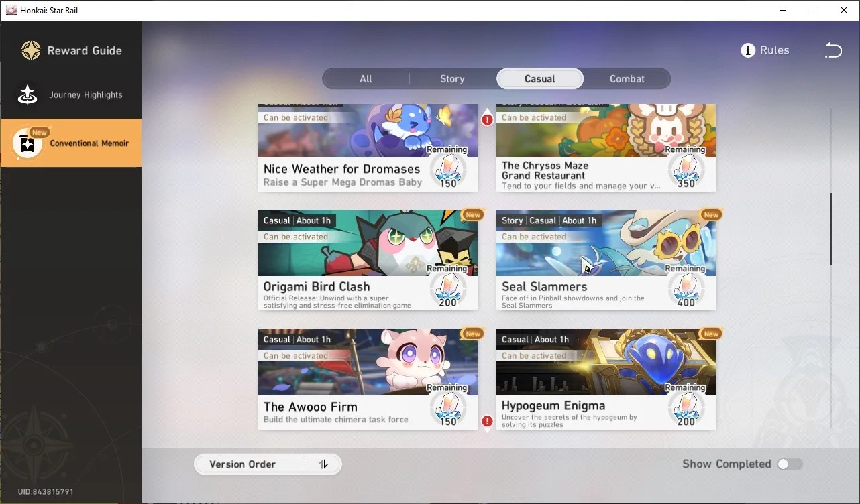The height and width of the screenshot is (504, 860).
Task: Open the Rules text button
Action: (774, 50)
